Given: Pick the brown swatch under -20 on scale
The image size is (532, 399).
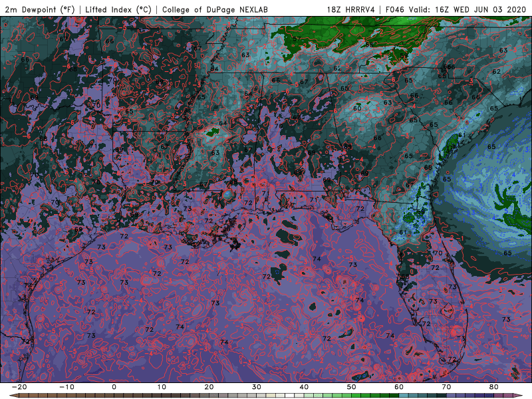Looking at the screenshot, I should (24, 396).
